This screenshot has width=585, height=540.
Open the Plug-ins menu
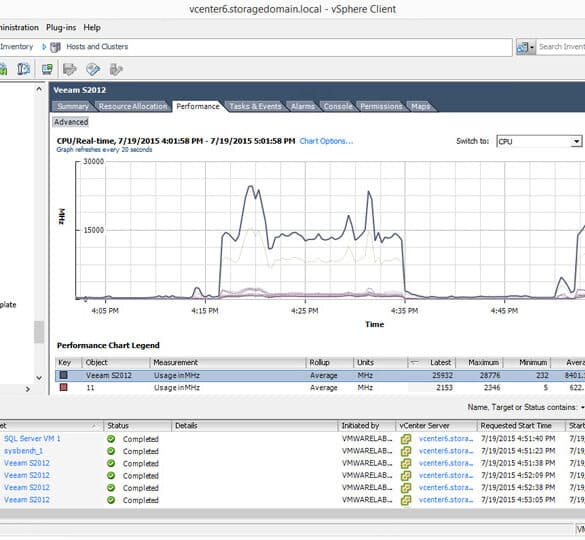(61, 28)
